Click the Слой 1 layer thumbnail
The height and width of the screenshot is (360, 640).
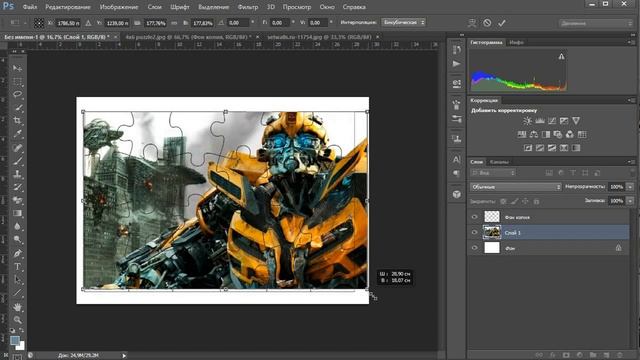[492, 232]
